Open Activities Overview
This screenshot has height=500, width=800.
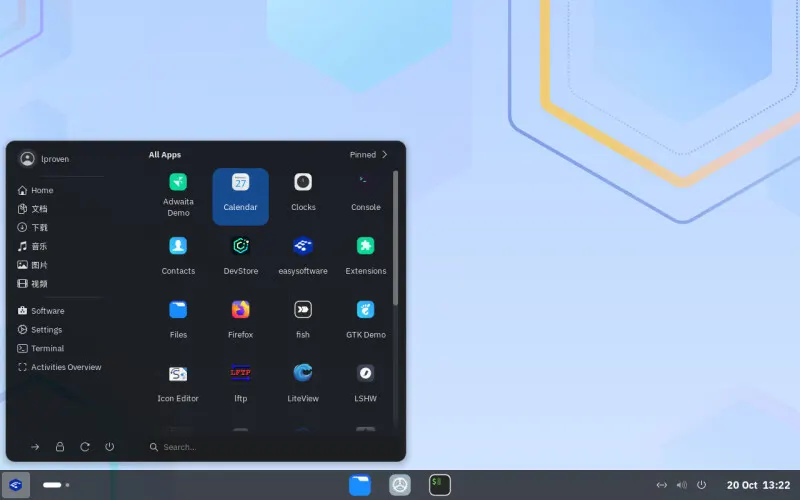click(60, 367)
